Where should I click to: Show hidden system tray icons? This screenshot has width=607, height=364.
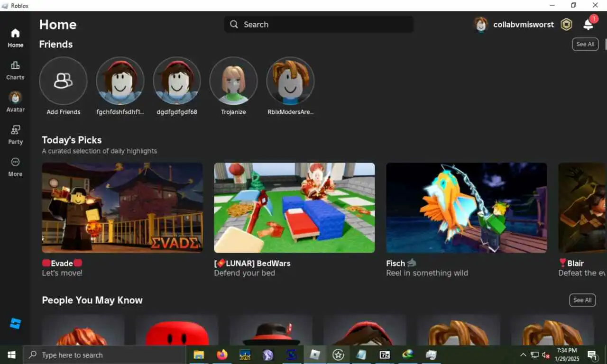pyautogui.click(x=523, y=355)
